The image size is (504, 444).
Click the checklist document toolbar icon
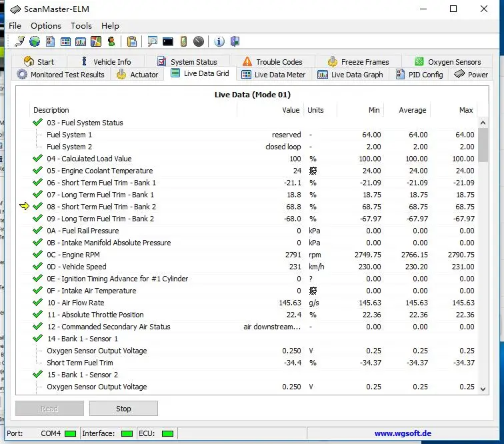pos(50,41)
